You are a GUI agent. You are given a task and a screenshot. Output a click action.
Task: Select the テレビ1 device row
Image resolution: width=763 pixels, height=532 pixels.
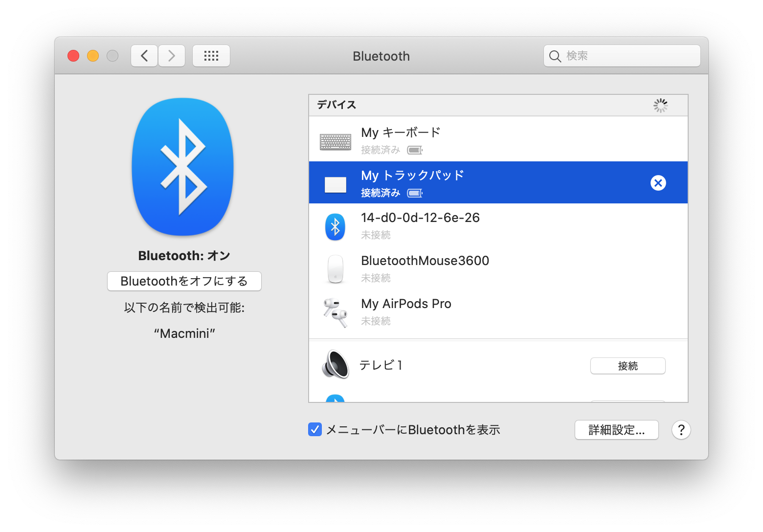(x=498, y=365)
